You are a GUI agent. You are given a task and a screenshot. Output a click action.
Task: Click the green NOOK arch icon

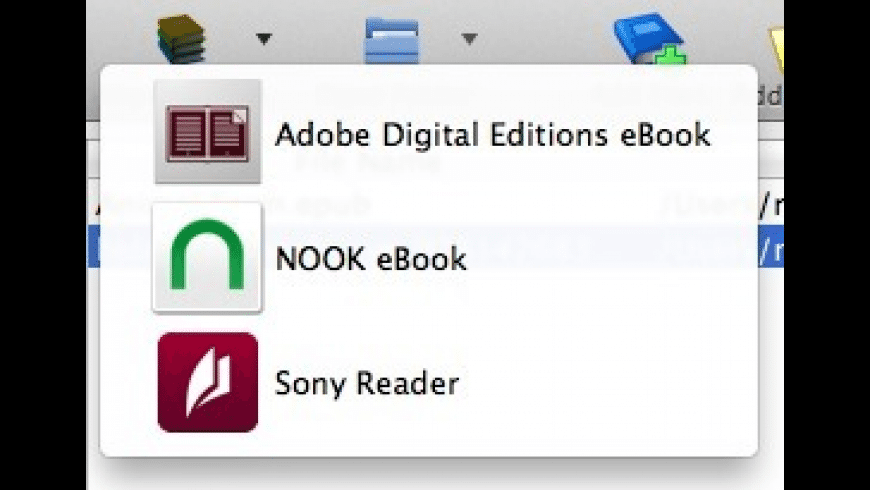(207, 257)
